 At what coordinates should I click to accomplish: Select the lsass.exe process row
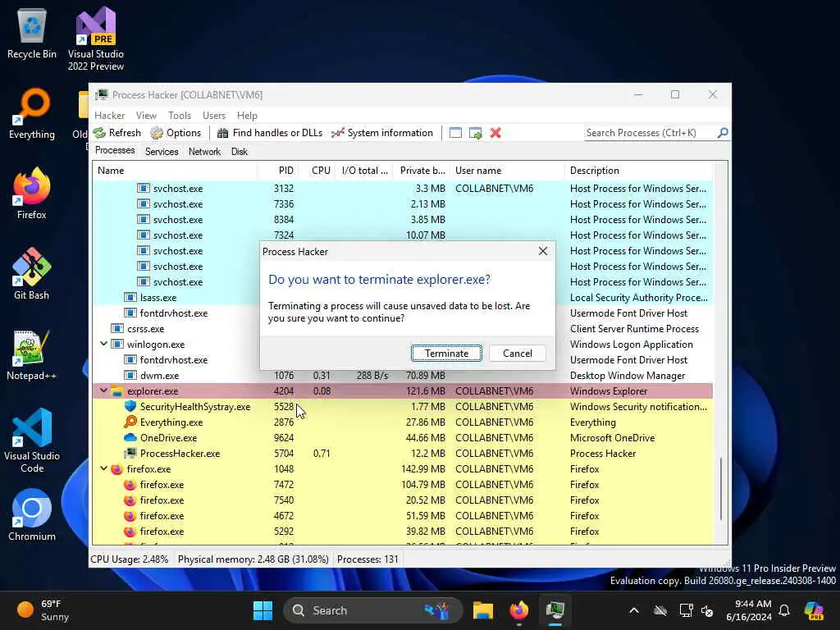403,297
